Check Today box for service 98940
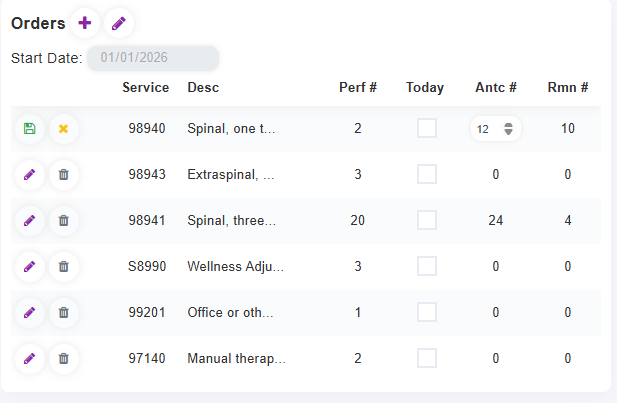 coord(427,128)
